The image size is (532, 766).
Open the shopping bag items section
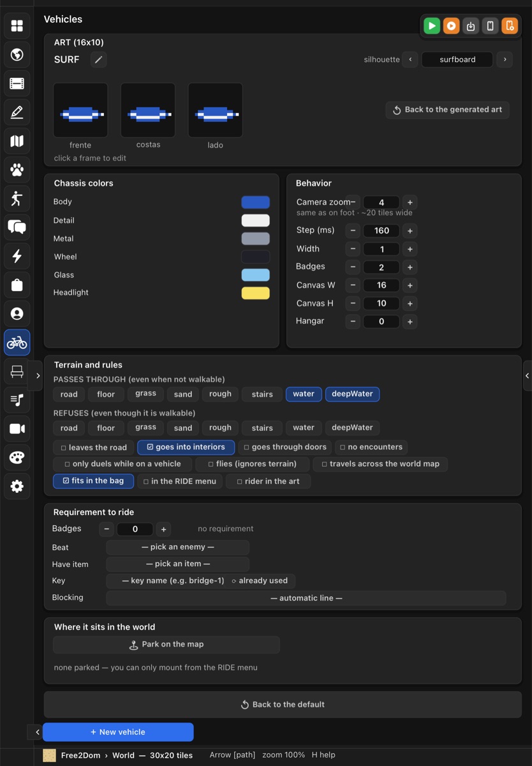click(17, 285)
